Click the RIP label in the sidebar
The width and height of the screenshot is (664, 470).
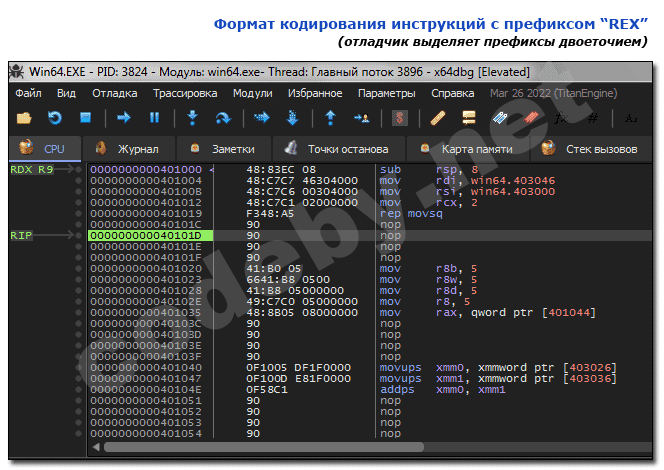21,235
